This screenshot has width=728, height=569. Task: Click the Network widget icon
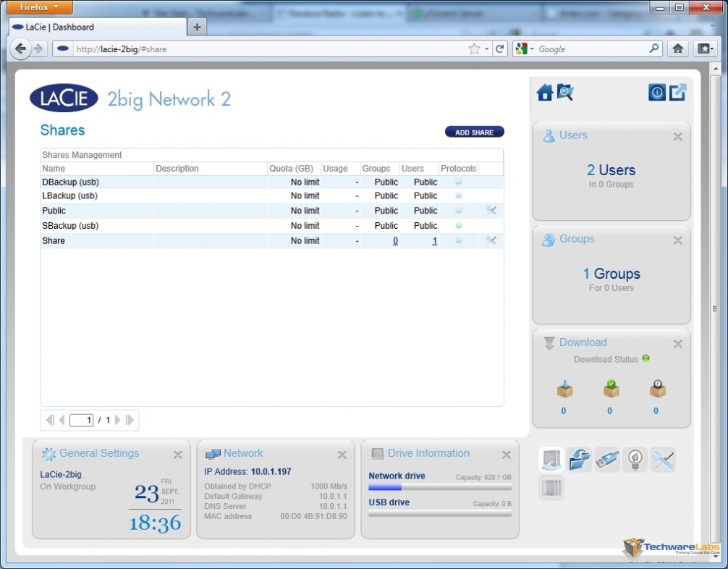(x=213, y=454)
